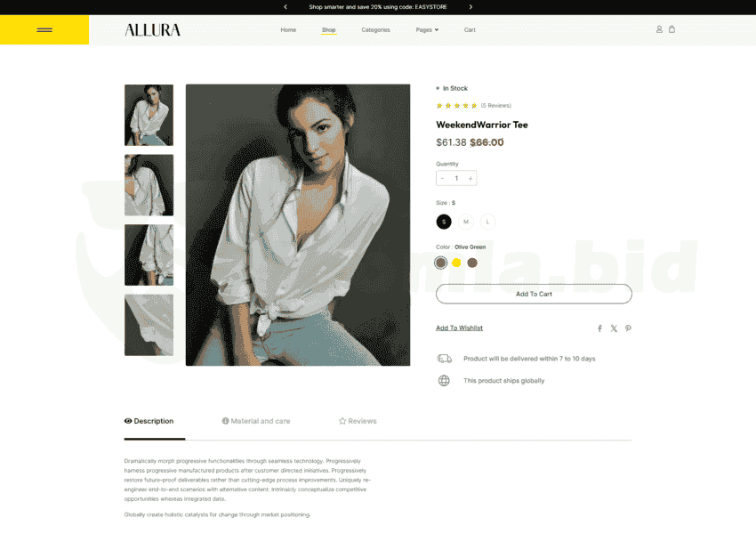Share product on Pinterest
Viewport: 756px width, 542px height.
(628, 328)
